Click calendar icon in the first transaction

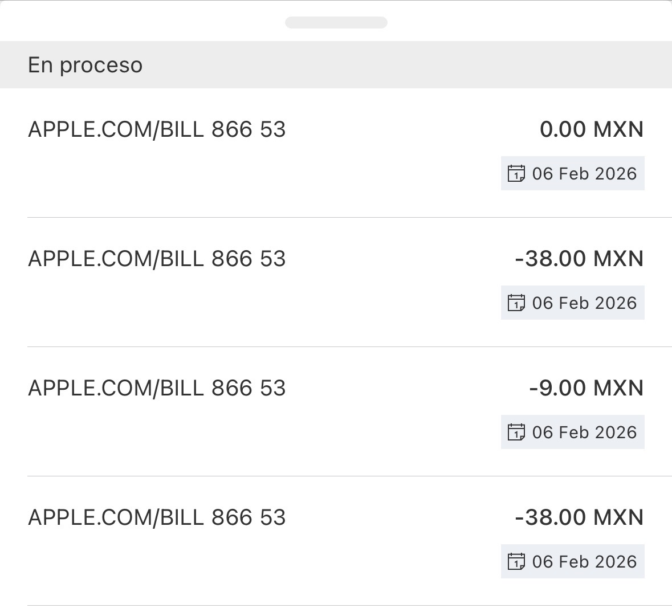[516, 173]
